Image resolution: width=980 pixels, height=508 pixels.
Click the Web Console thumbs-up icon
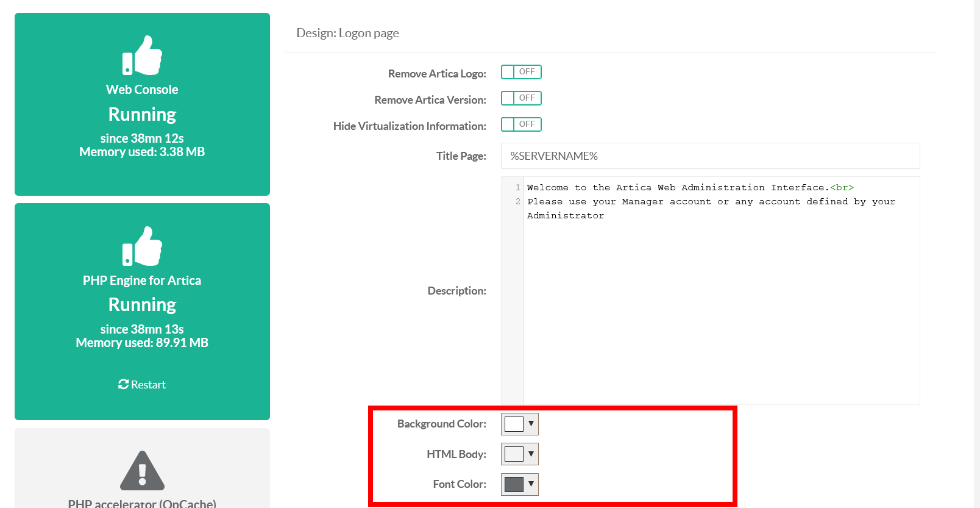pyautogui.click(x=142, y=55)
